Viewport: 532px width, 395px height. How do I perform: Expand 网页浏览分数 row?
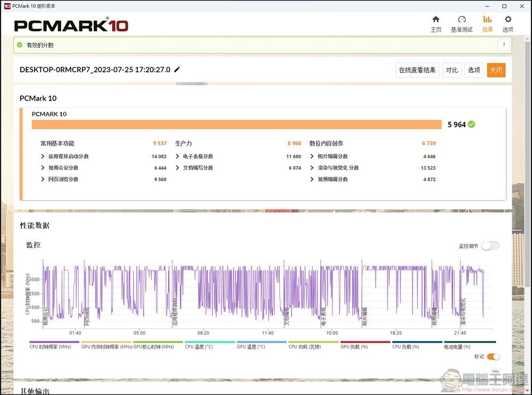coord(43,179)
